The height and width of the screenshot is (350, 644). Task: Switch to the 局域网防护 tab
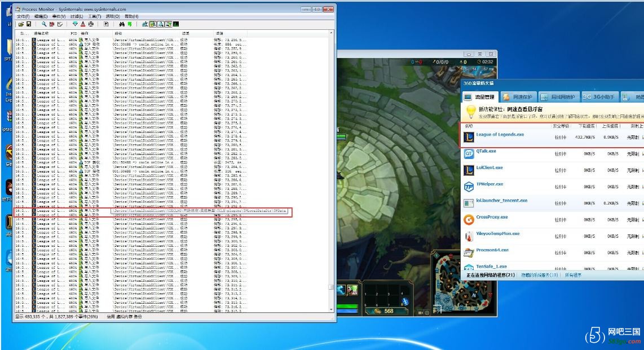pos(558,97)
